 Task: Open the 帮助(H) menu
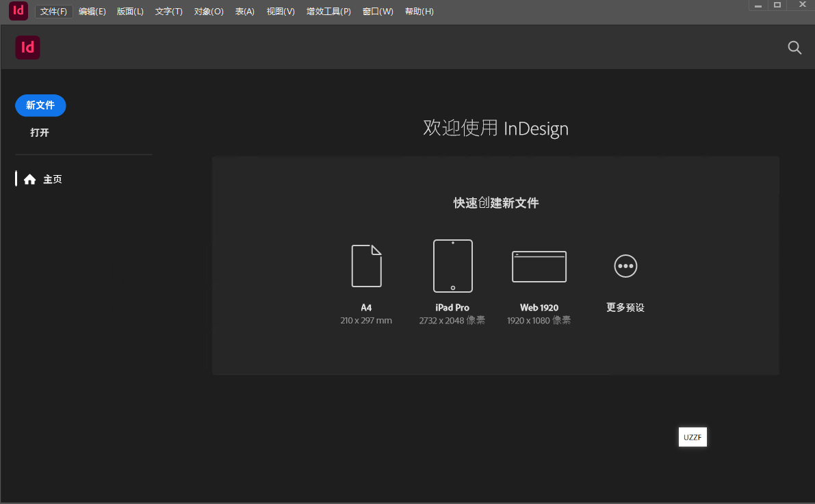pos(419,12)
